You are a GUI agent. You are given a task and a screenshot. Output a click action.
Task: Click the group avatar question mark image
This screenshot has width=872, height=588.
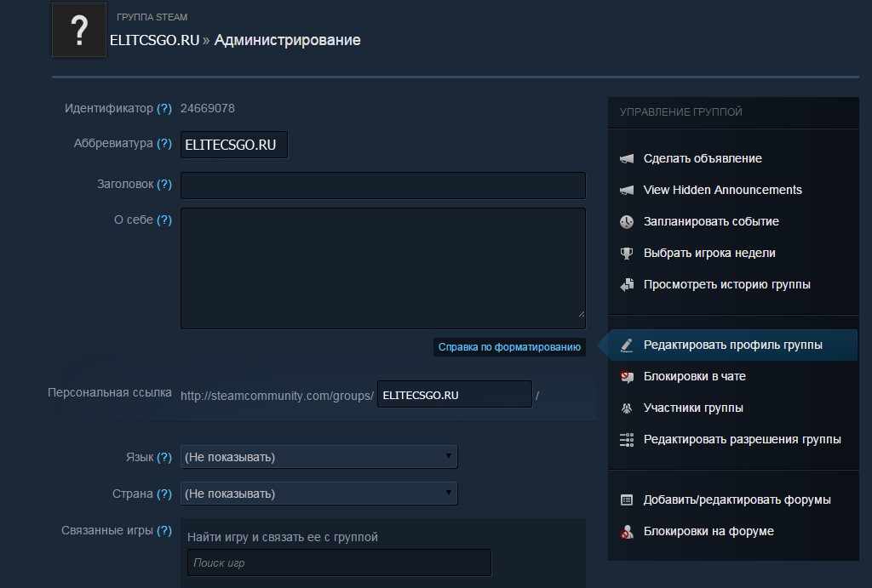79,30
